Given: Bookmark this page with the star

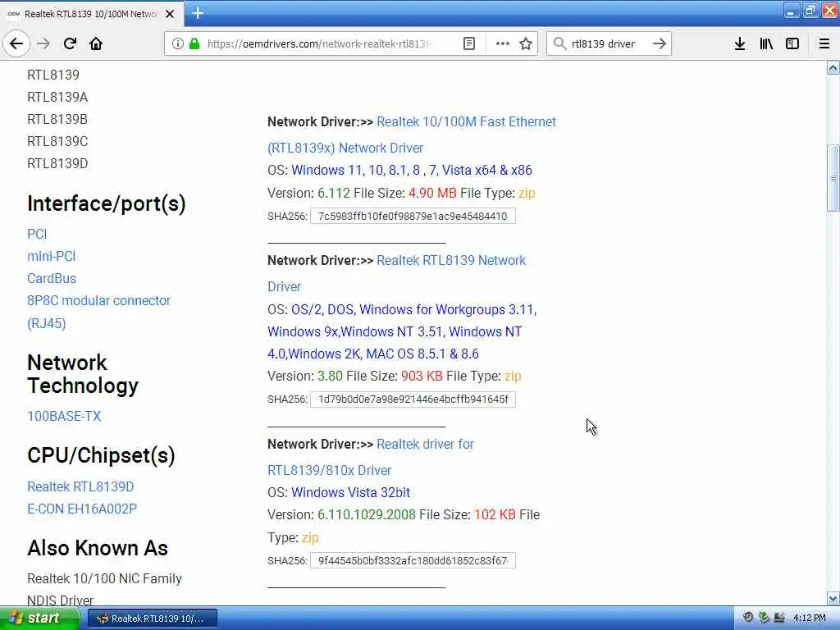Looking at the screenshot, I should (526, 43).
